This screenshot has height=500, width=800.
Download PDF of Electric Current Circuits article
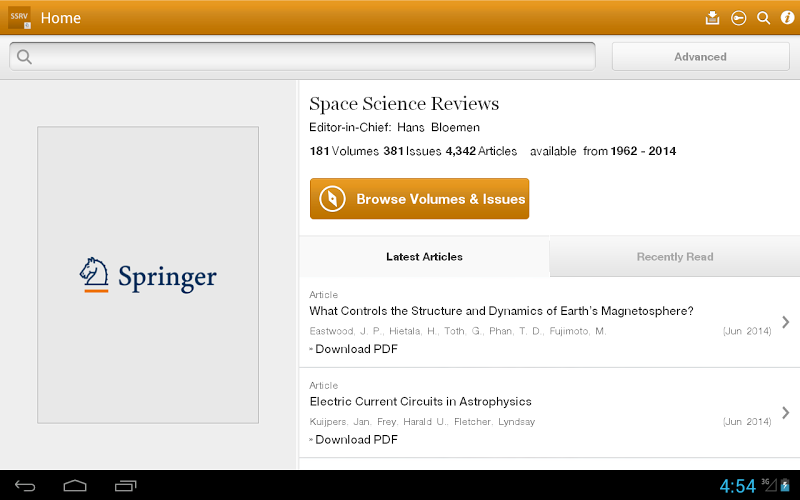tap(356, 439)
